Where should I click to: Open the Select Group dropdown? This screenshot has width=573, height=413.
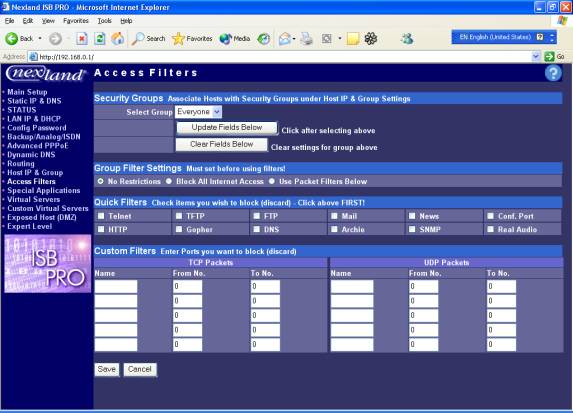pos(198,112)
